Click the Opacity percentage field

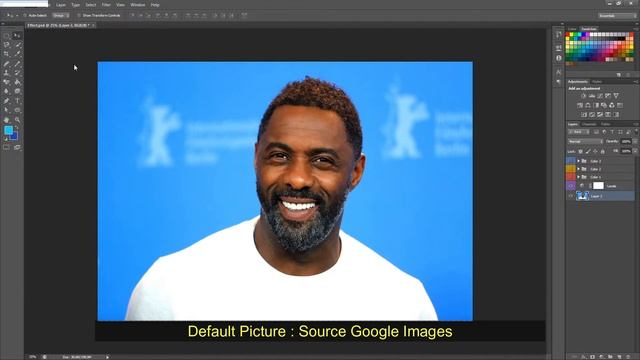click(626, 141)
